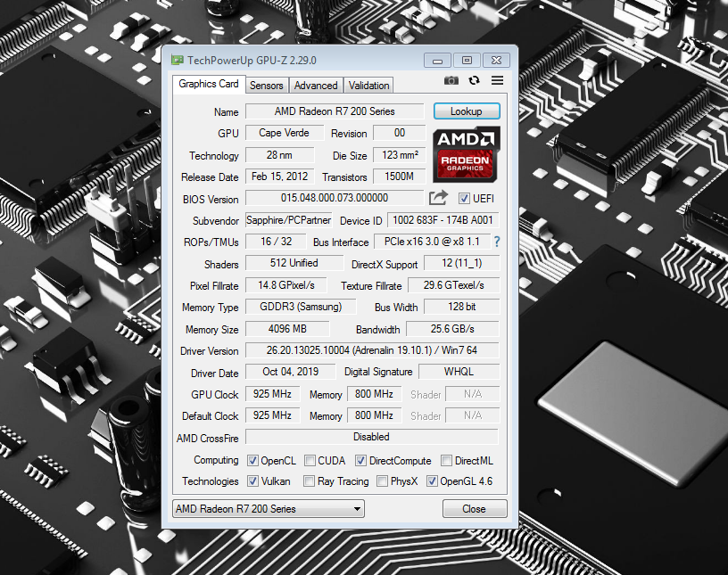728x575 pixels.
Task: Click the Device ID value 1002 683F - 174B A001
Action: (443, 220)
